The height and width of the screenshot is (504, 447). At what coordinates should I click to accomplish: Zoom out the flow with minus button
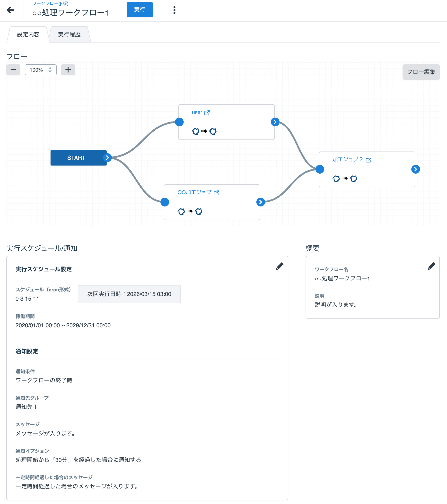coord(13,70)
